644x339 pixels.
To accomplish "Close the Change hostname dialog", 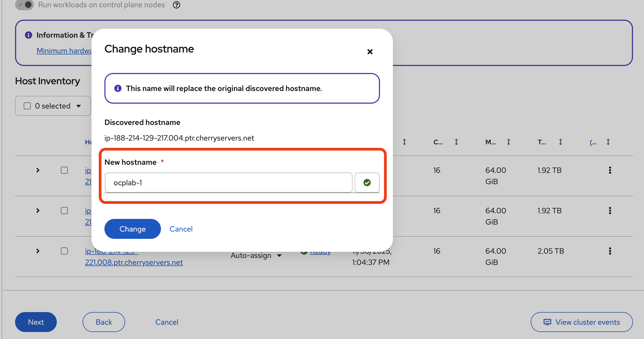I will 370,52.
